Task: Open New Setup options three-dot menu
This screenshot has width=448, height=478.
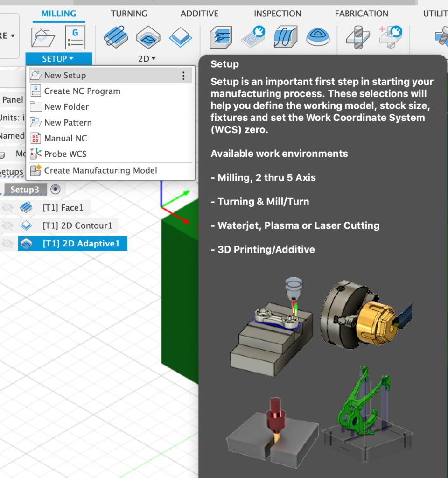Action: pyautogui.click(x=183, y=76)
